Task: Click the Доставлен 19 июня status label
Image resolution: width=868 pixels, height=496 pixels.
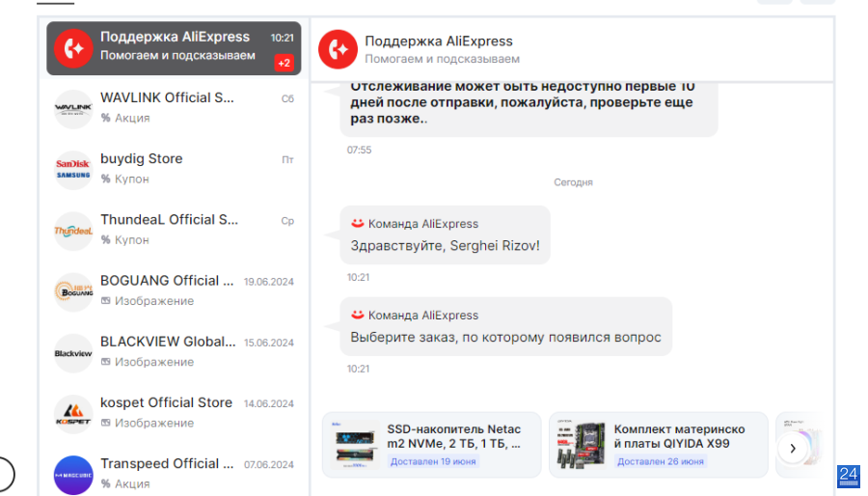Action: [x=433, y=461]
